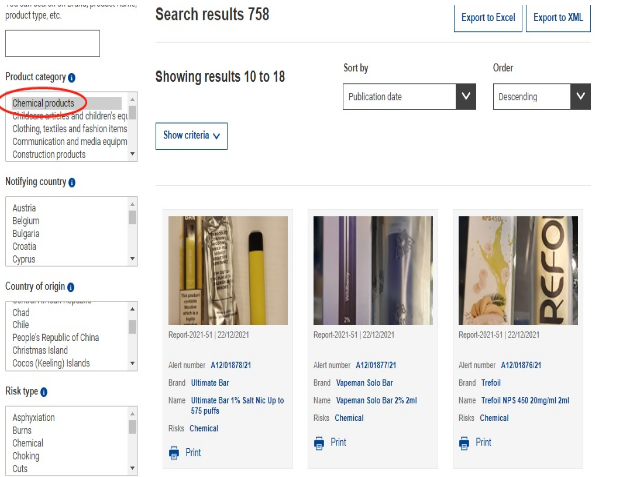Click the Export to XML button
Screen dimensions: 637x477
(x=558, y=17)
